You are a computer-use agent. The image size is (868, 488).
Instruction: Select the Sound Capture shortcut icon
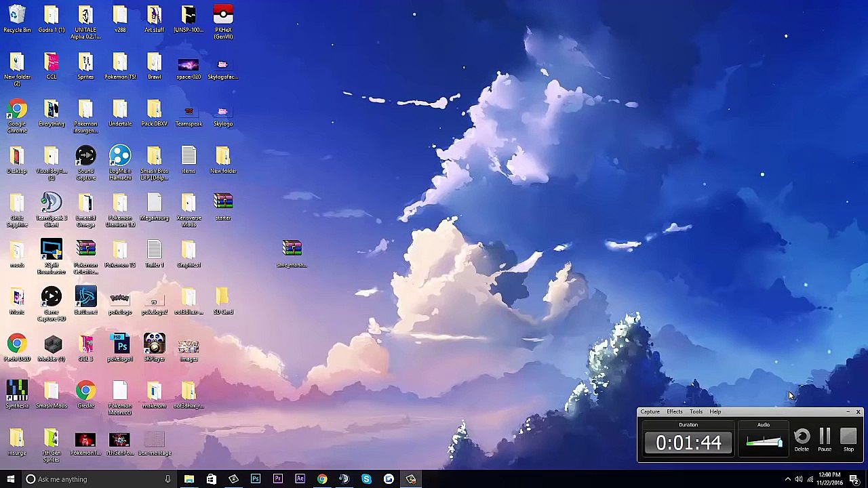tap(85, 163)
